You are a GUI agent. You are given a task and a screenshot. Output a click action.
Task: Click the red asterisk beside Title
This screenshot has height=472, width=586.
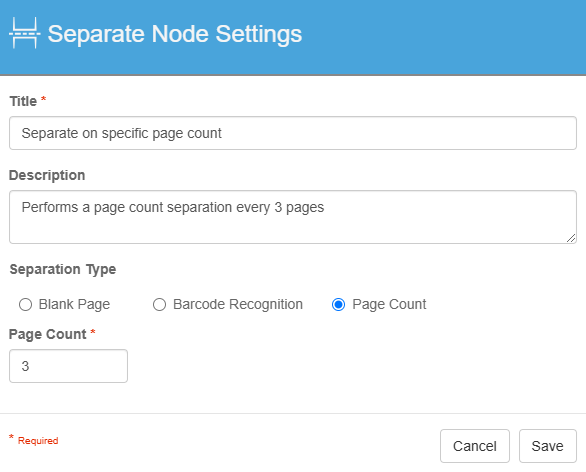[x=43, y=99]
